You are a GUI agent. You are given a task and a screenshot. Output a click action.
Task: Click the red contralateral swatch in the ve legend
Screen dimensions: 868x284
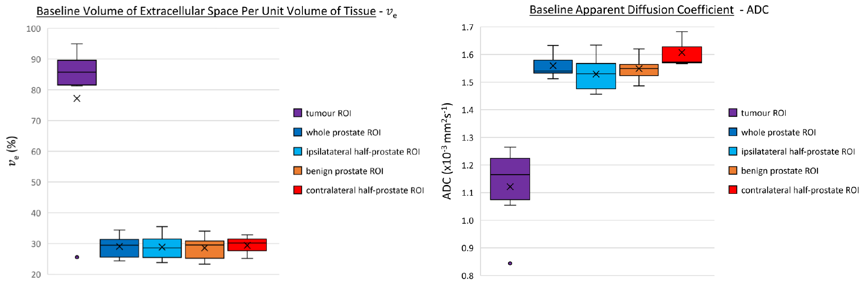(298, 190)
